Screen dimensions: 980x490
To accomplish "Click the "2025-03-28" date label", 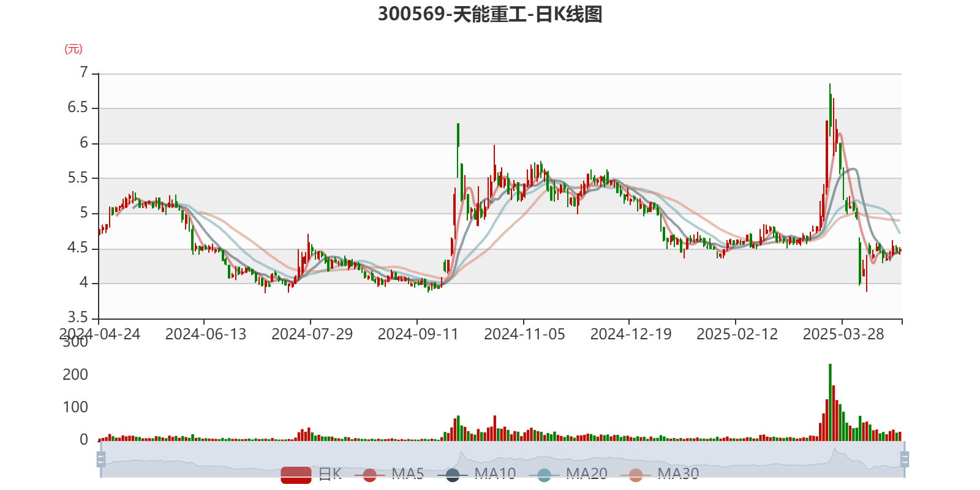I will click(x=843, y=334).
